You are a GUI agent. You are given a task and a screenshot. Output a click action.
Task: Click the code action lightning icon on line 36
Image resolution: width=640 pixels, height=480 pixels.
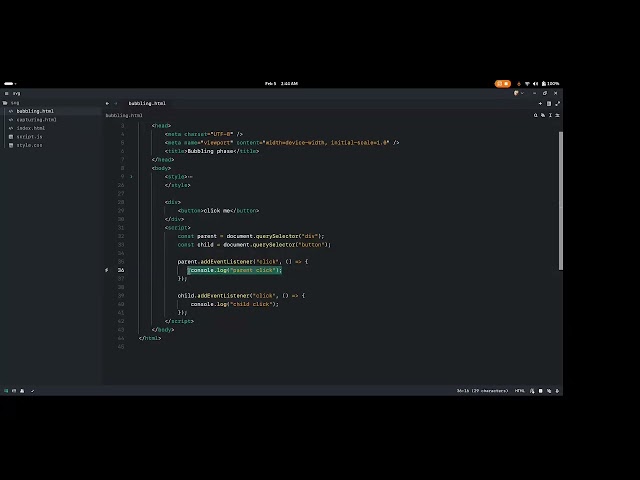click(107, 270)
